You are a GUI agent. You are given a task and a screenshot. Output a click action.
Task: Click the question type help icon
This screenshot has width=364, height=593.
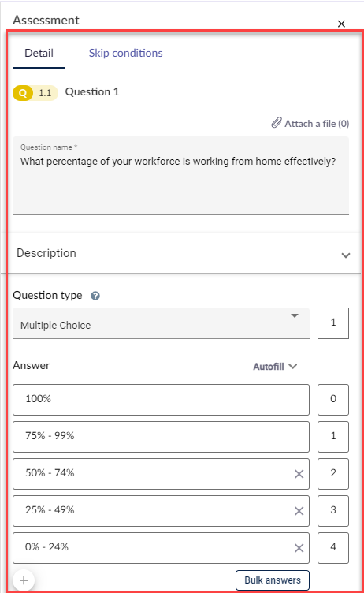pyautogui.click(x=95, y=296)
